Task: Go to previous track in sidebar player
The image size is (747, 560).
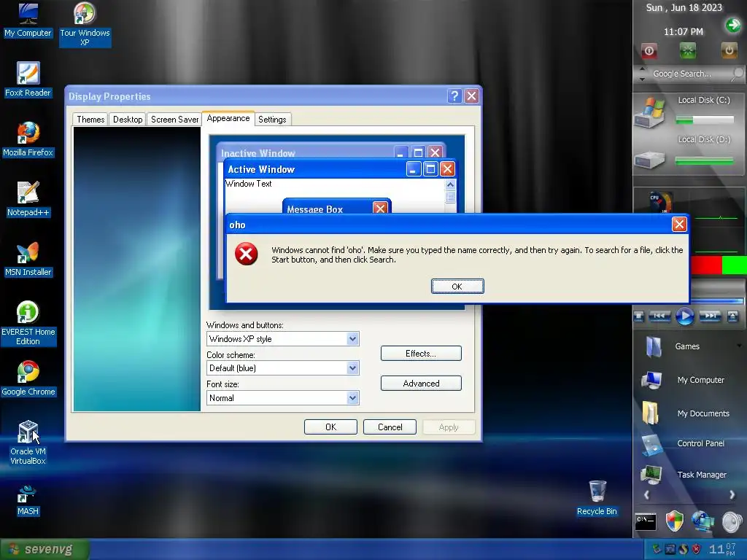Action: coord(659,316)
